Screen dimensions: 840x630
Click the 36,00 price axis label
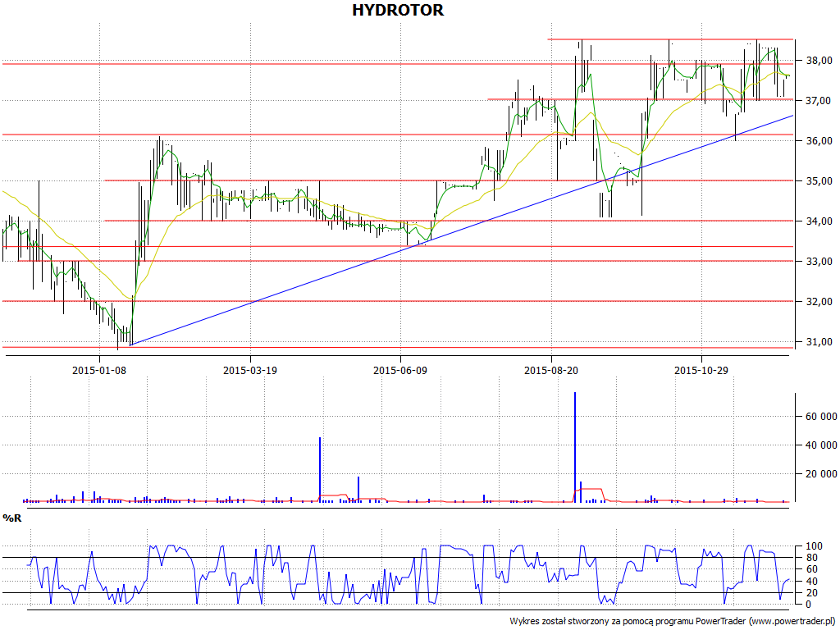tap(819, 141)
